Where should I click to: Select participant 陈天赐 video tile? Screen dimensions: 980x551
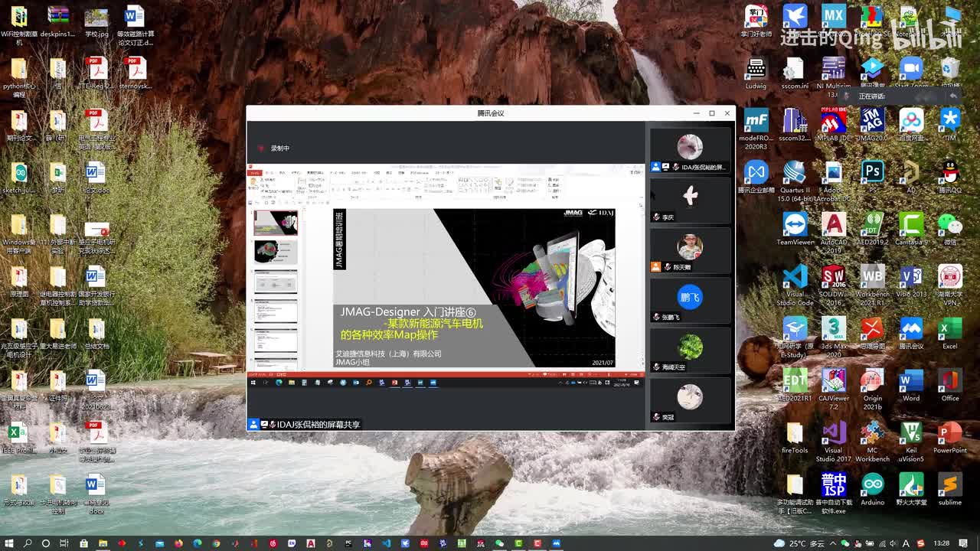point(690,249)
